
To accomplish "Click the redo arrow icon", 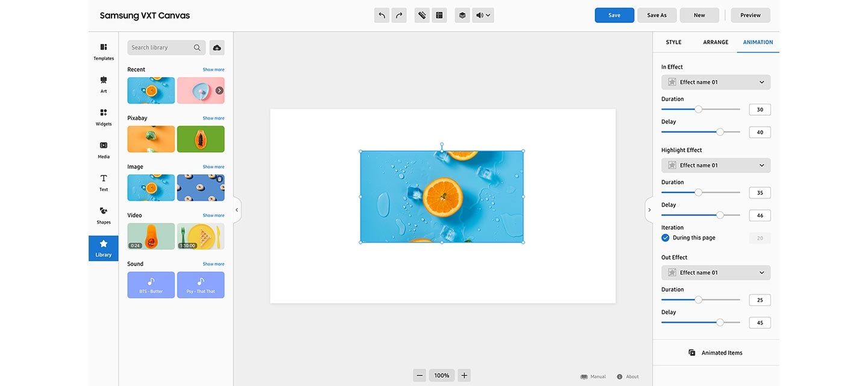I will click(399, 15).
